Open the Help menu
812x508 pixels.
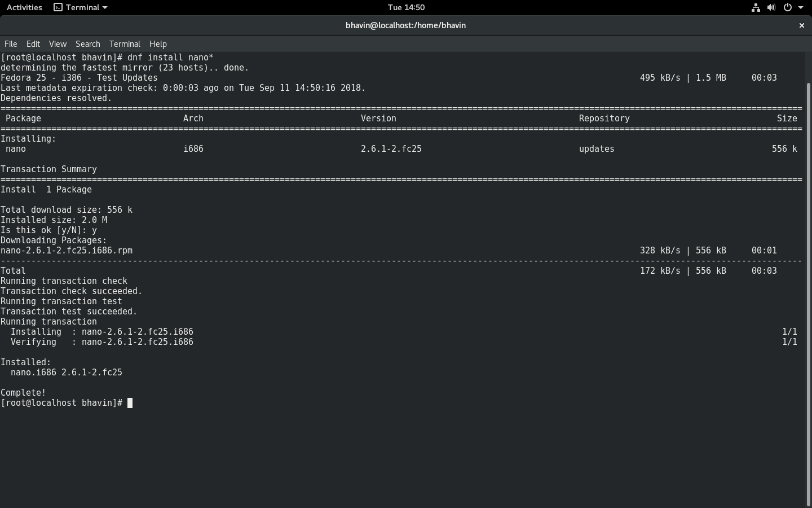(158, 44)
